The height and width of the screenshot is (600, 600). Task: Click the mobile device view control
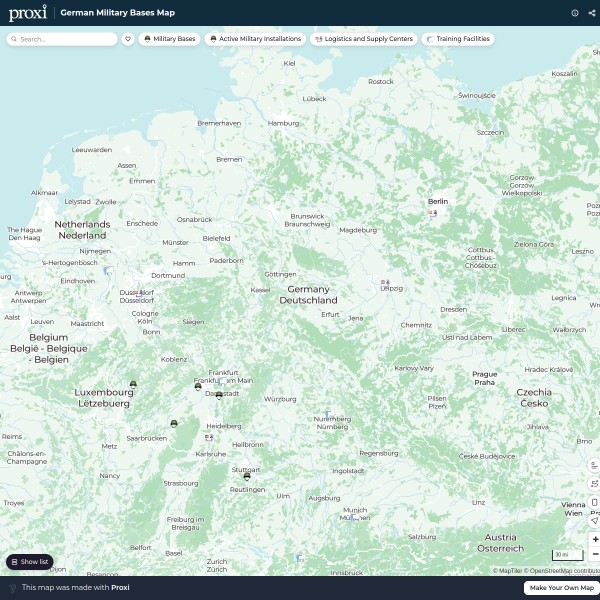pyautogui.click(x=594, y=502)
